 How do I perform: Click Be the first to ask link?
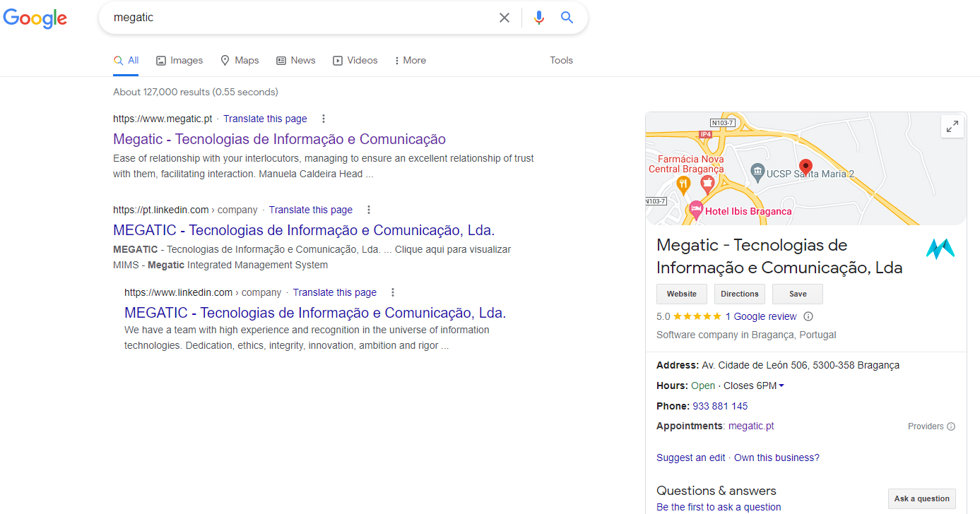[x=719, y=507]
